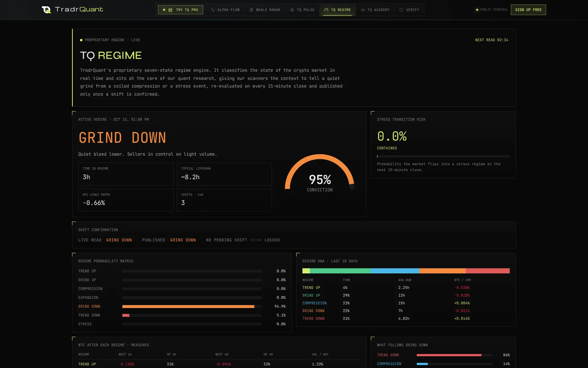This screenshot has height=368, width=588.
Task: Click the TradrQuant wordmark
Action: tap(79, 10)
